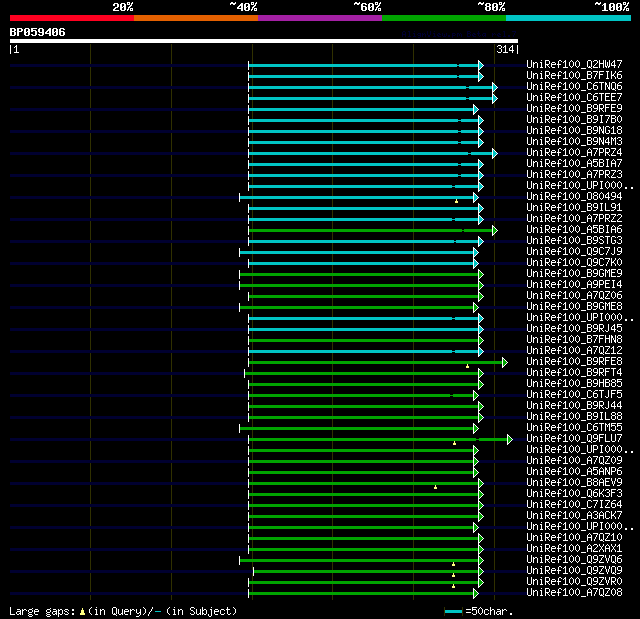Click the purple ~60% legend segment
The height and width of the screenshot is (619, 640).
tap(319, 18)
